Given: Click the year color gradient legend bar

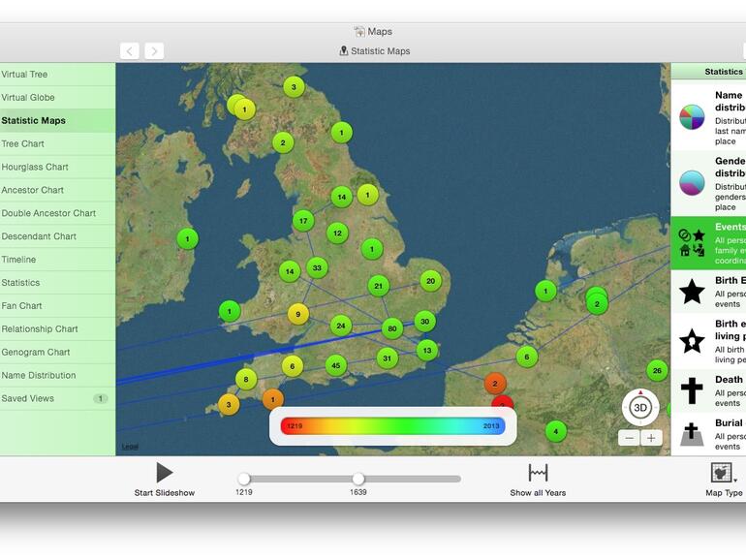Looking at the screenshot, I should pos(393,426).
